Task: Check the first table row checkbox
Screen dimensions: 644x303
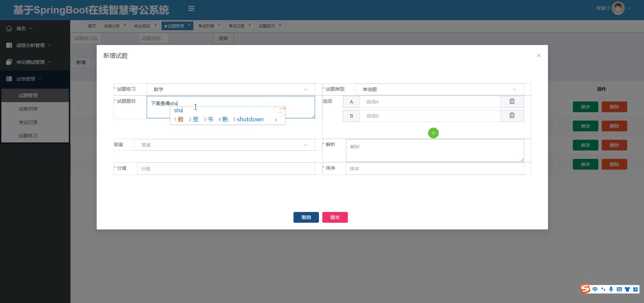Action: point(80,107)
